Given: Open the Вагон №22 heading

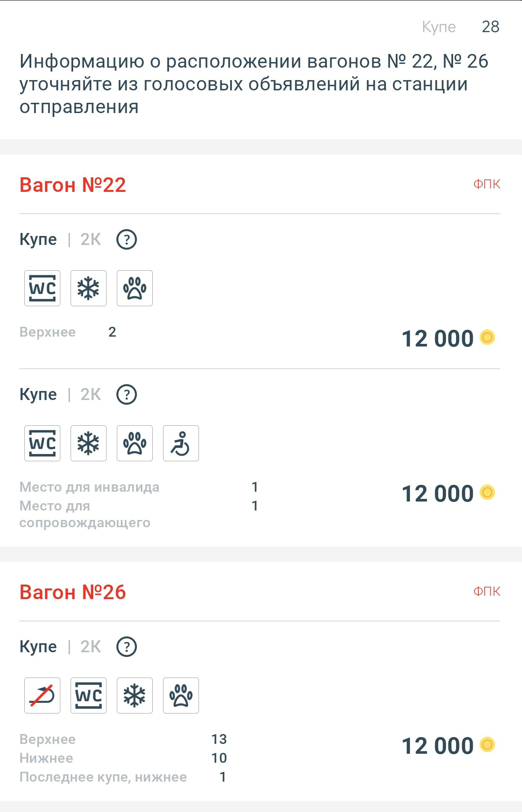Looking at the screenshot, I should pyautogui.click(x=73, y=185).
